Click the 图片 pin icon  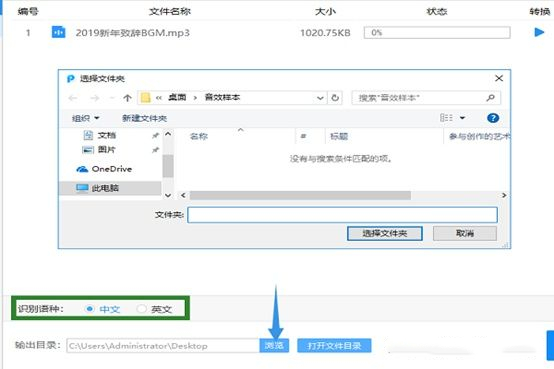click(155, 150)
